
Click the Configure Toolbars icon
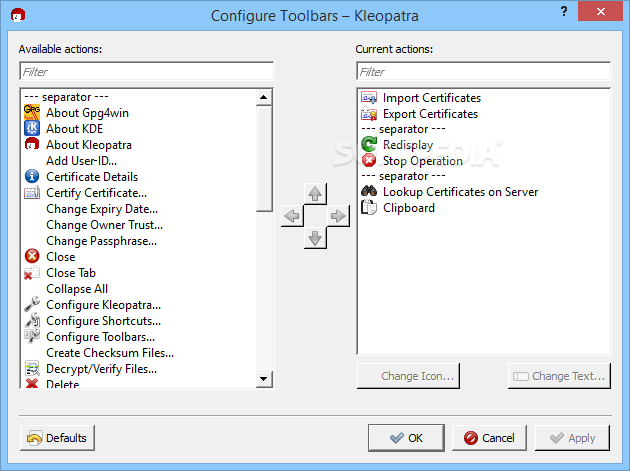click(32, 336)
